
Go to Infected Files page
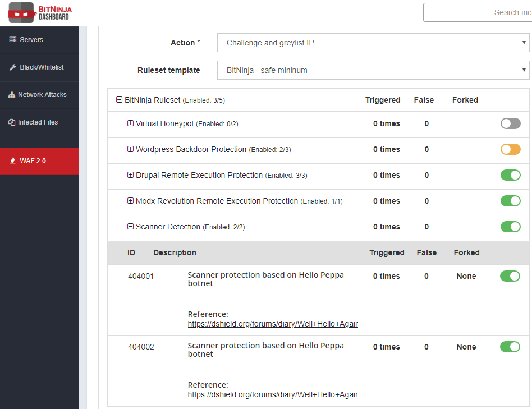39,122
